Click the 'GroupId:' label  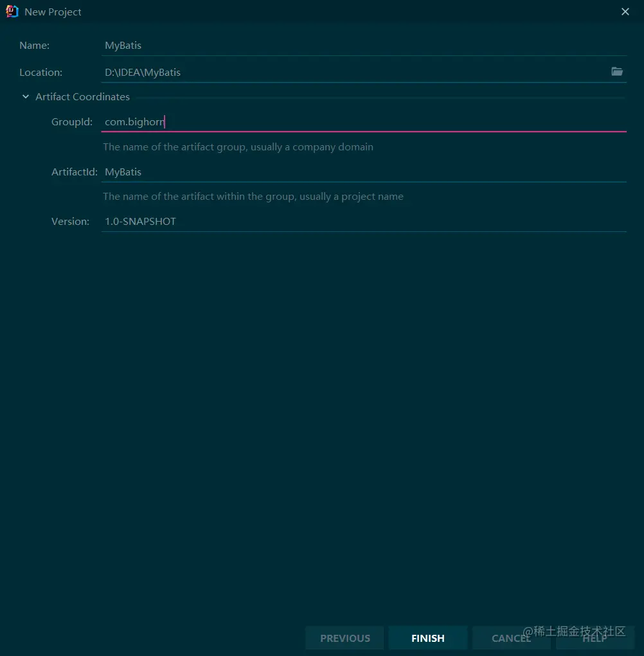tap(72, 121)
